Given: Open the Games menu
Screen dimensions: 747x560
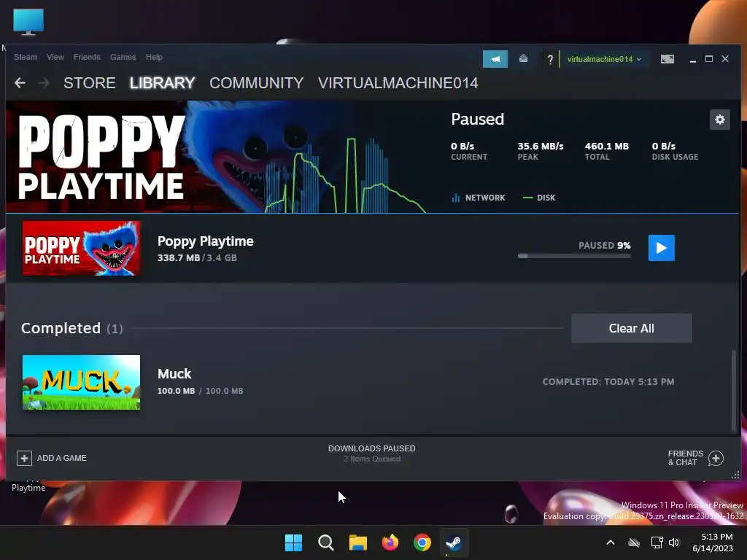Looking at the screenshot, I should click(x=123, y=57).
